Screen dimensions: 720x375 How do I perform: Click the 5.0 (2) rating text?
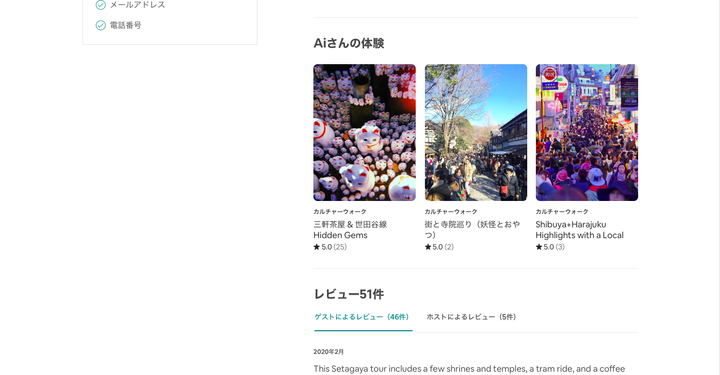tap(443, 247)
